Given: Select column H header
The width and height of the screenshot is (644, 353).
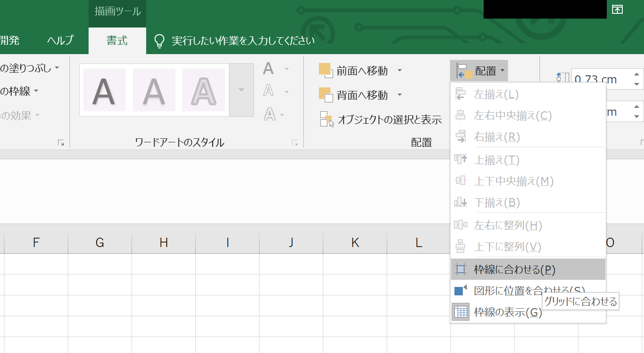Looking at the screenshot, I should click(x=164, y=243).
